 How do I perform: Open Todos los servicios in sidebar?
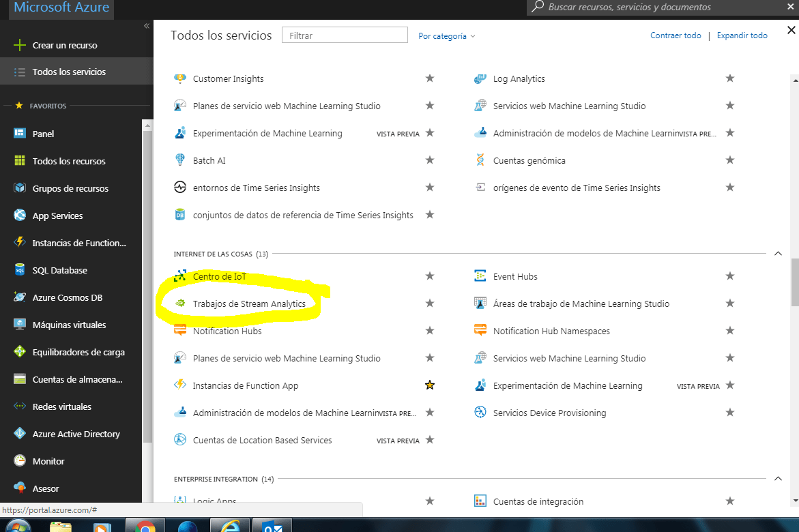(x=76, y=72)
